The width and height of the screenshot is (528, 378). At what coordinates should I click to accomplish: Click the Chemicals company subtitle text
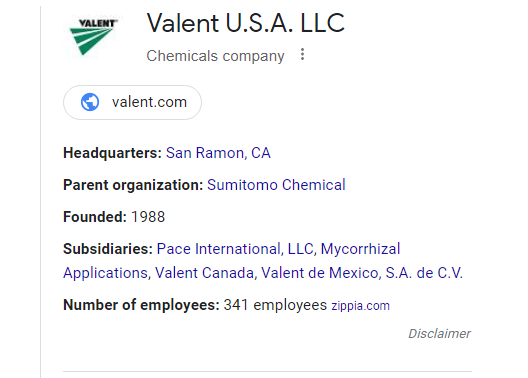(216, 56)
